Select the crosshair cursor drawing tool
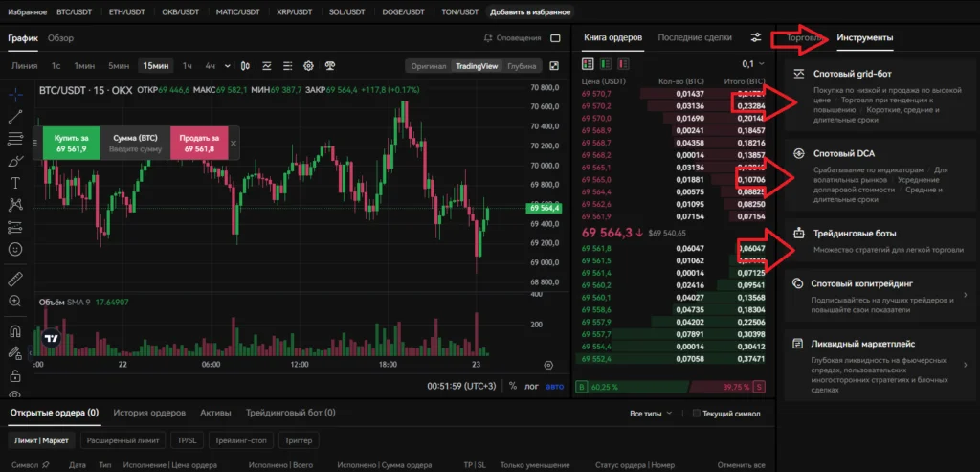This screenshot has height=472, width=980. click(15, 95)
